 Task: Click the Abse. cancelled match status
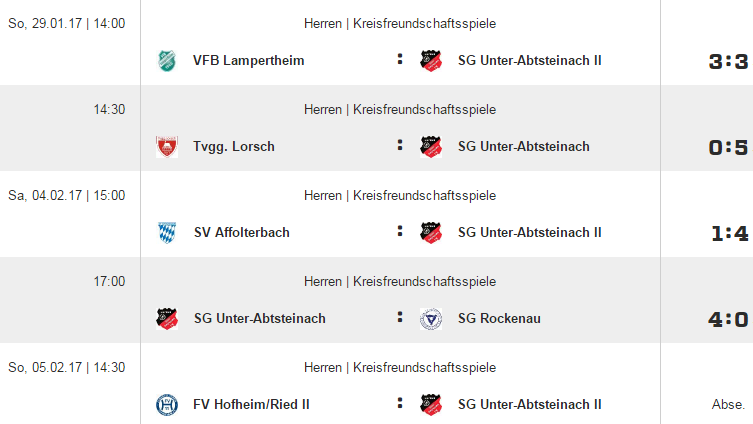[728, 404]
